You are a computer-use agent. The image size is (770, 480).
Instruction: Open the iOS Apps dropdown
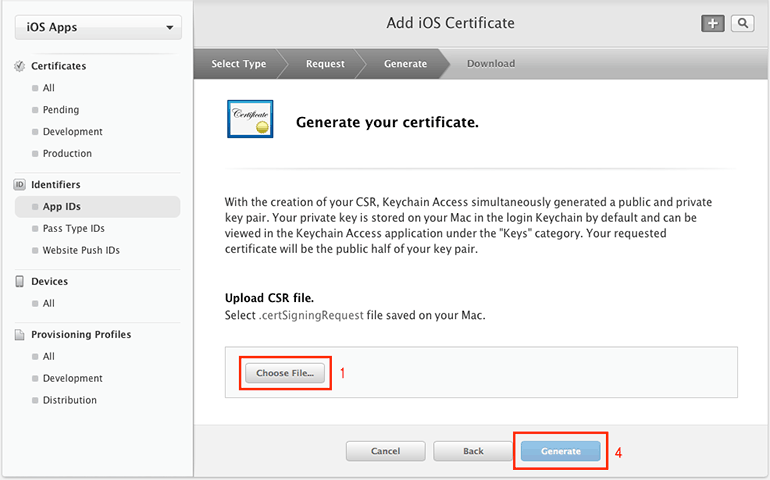pyautogui.click(x=98, y=28)
